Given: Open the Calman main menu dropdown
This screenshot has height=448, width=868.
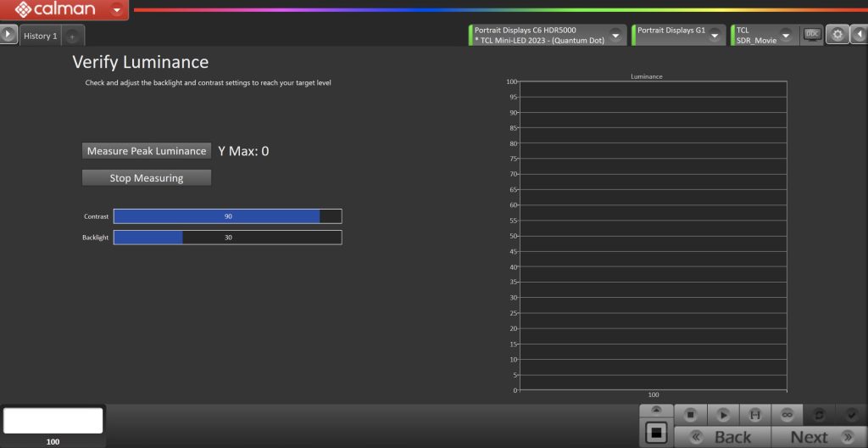Looking at the screenshot, I should coord(116,10).
